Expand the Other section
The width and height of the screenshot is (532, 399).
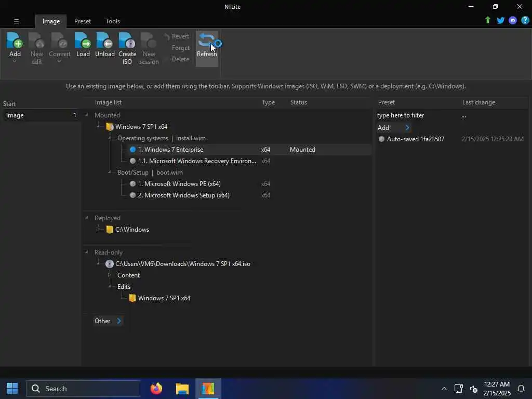(108, 321)
